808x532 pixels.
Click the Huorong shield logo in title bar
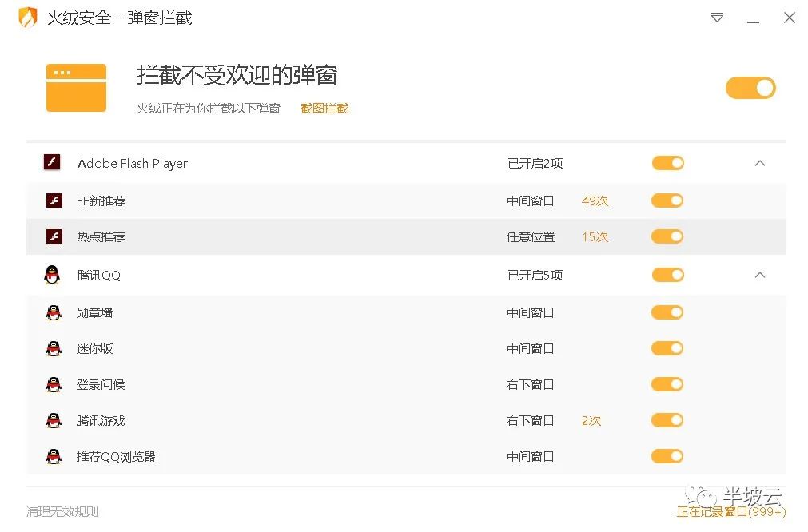pos(28,17)
